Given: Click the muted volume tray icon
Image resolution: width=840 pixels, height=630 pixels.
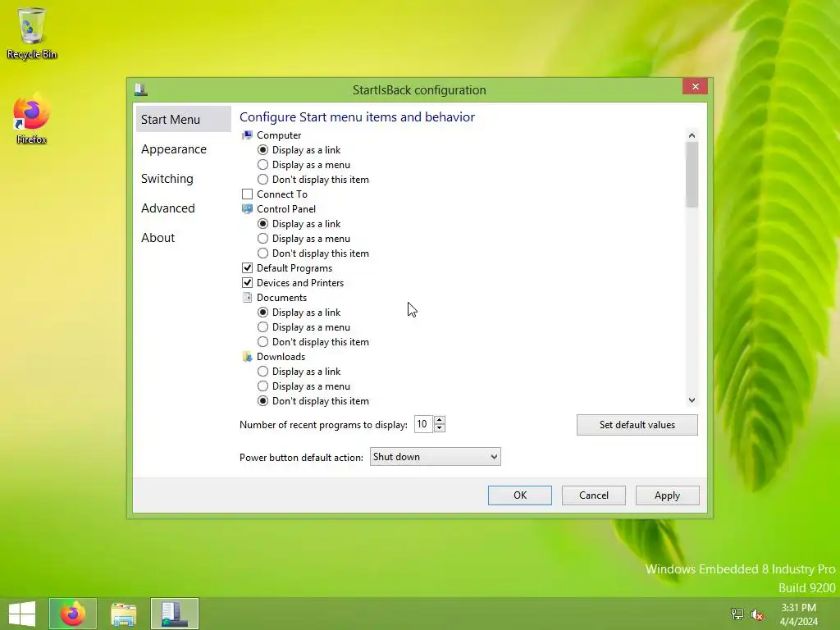Looking at the screenshot, I should point(757,614).
